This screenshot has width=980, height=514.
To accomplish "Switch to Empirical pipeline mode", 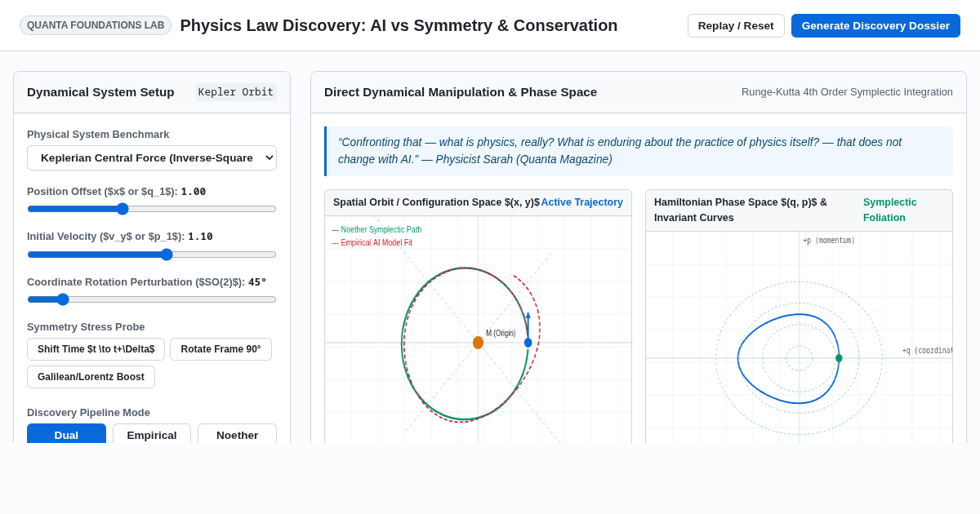I will (152, 435).
